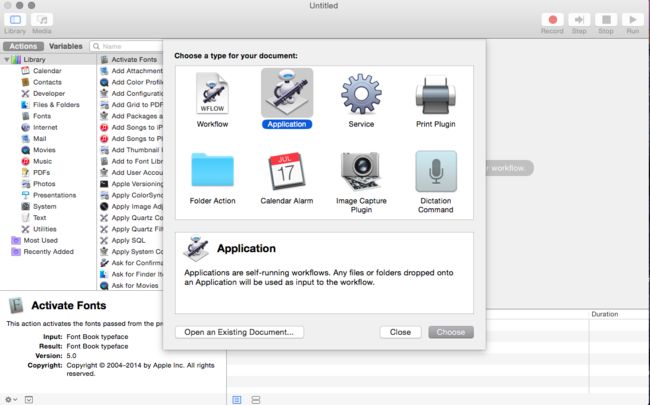Pick the Print Plugin printer icon

(436, 95)
